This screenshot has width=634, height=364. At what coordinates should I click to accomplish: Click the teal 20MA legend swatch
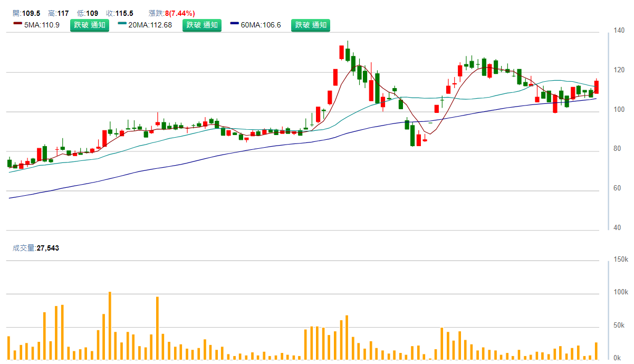(x=122, y=23)
